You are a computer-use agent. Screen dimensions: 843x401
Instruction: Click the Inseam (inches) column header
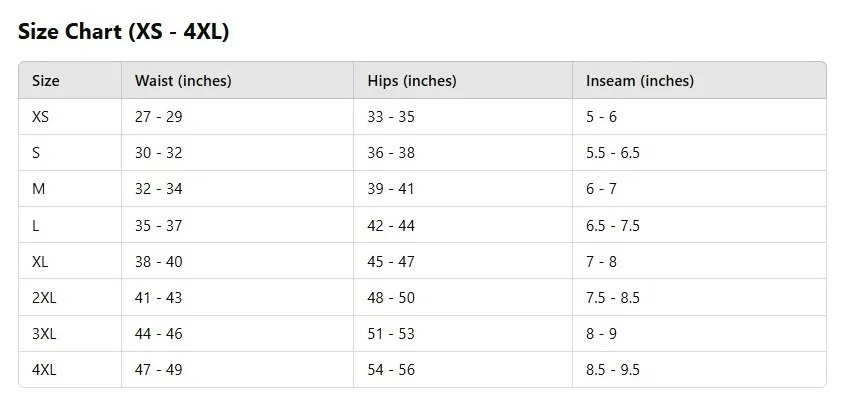click(x=640, y=81)
